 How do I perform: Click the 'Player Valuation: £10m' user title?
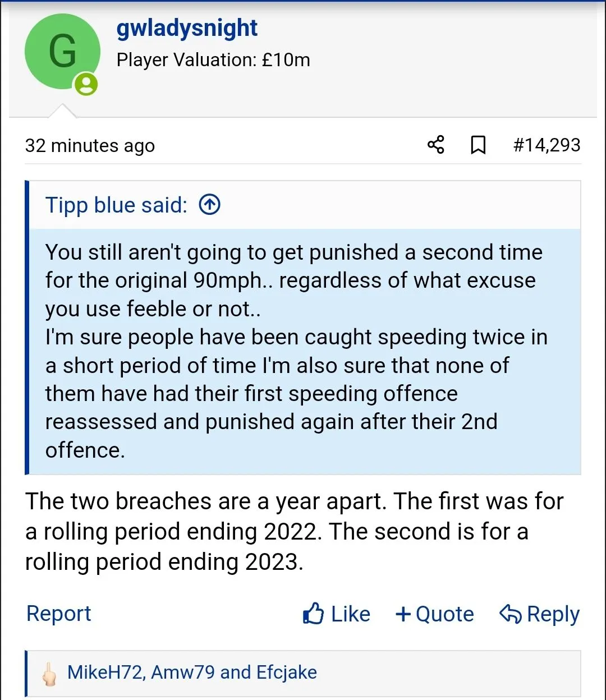(213, 60)
